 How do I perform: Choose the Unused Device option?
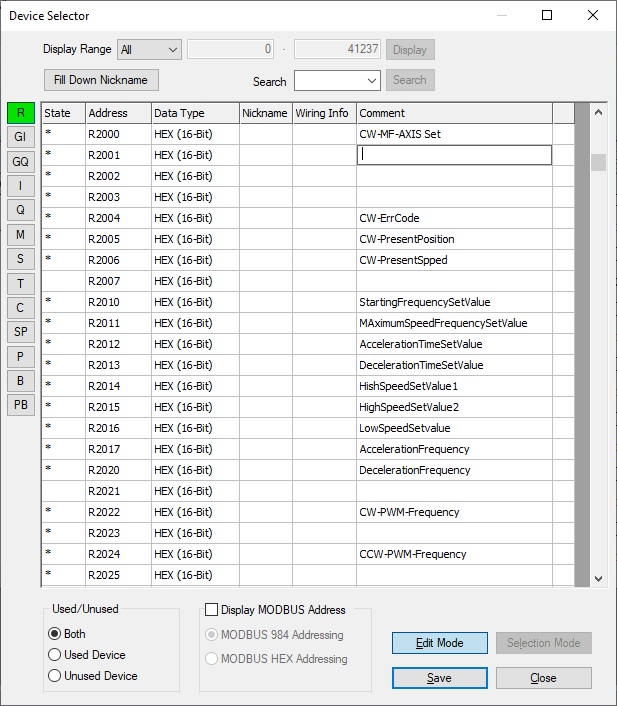[92, 676]
